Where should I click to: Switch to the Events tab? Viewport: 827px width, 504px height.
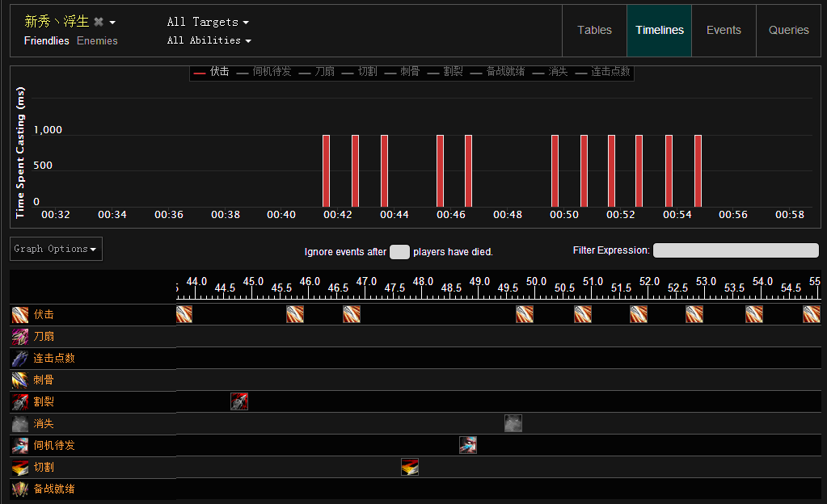(x=723, y=31)
